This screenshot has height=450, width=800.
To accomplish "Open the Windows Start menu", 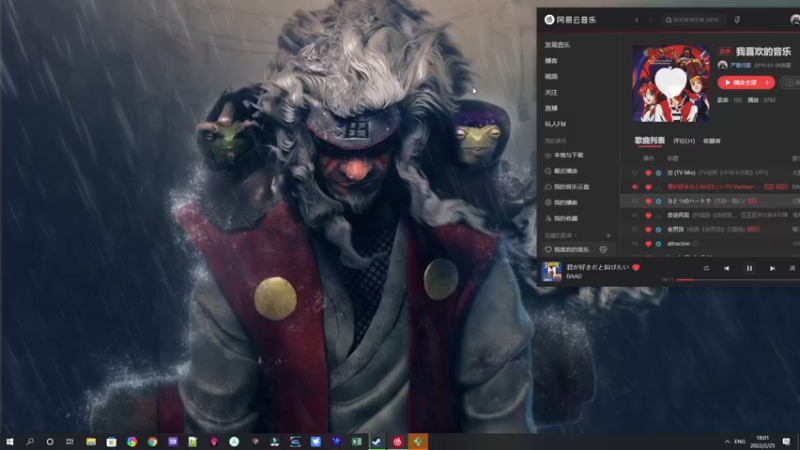I will [x=10, y=442].
